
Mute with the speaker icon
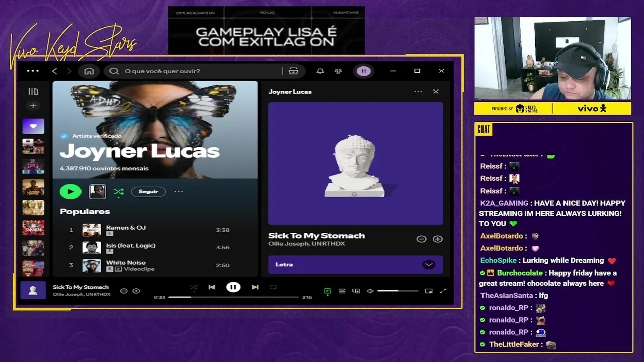pos(370,291)
